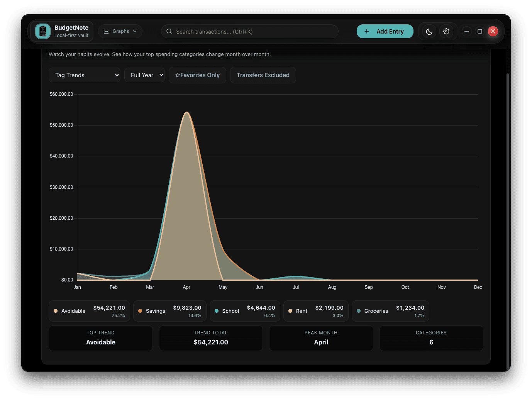Viewport: 532px width, 400px height.
Task: Select the line-chart icon beside Graphs
Action: click(x=106, y=31)
